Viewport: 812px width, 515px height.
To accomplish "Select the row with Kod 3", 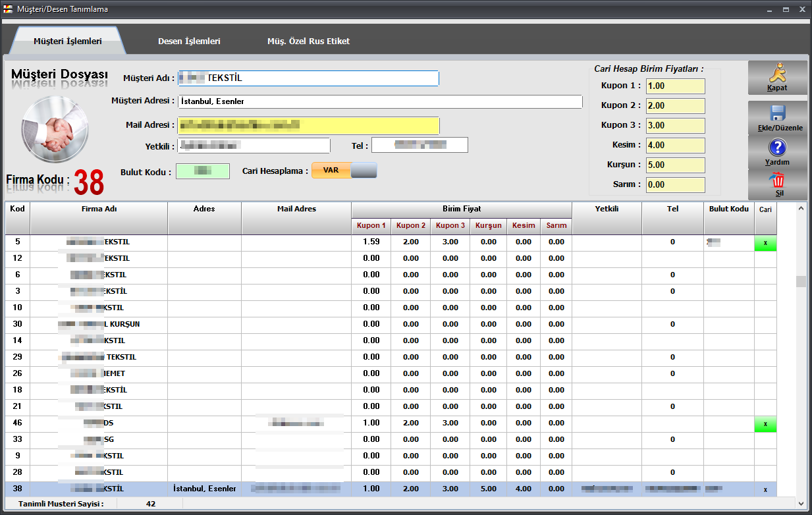I will point(391,292).
